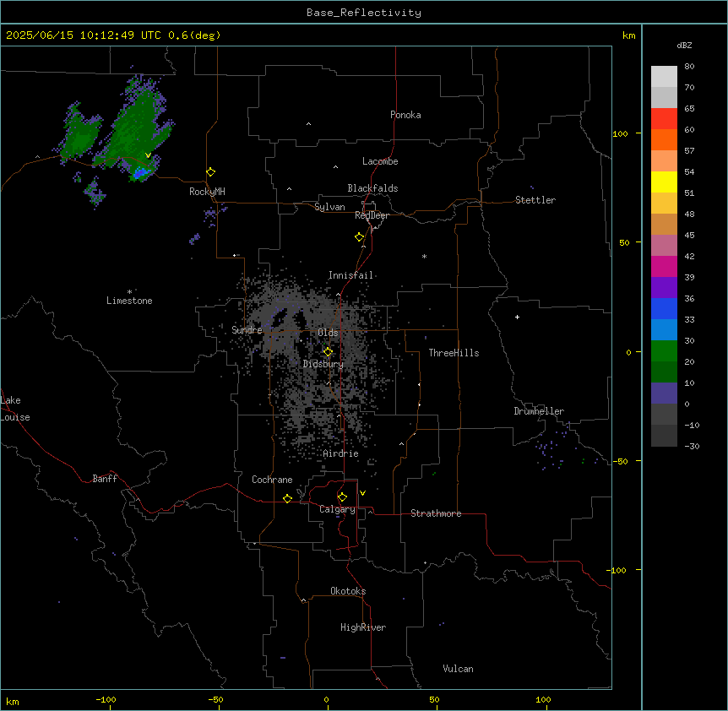728x711 pixels.
Task: Click the Ponoka town label
Action: point(405,115)
